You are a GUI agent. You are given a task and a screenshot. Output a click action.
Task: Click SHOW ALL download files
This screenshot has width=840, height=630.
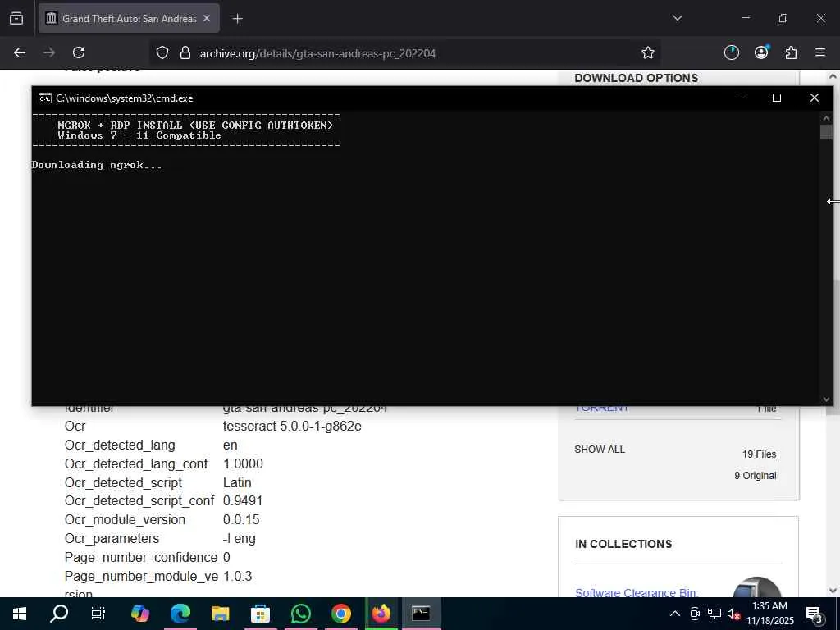pos(600,450)
